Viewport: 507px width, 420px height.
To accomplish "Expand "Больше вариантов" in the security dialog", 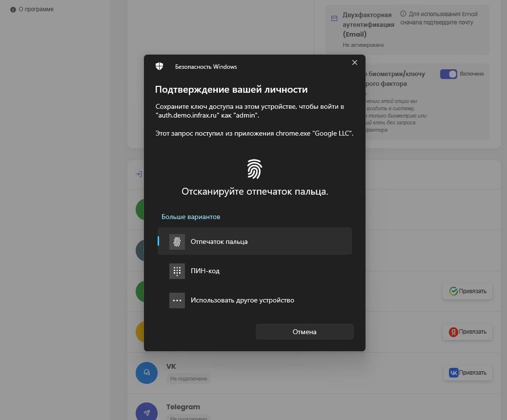I will (x=190, y=216).
